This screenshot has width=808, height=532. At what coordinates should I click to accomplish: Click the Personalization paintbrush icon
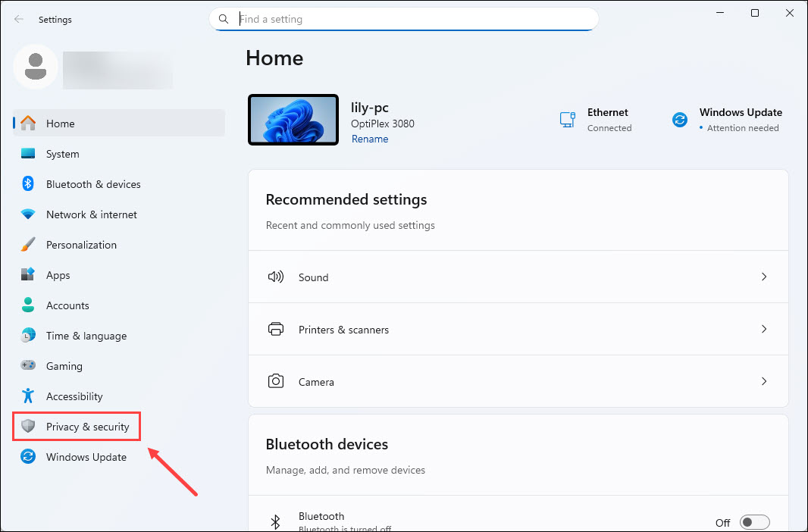tap(28, 245)
